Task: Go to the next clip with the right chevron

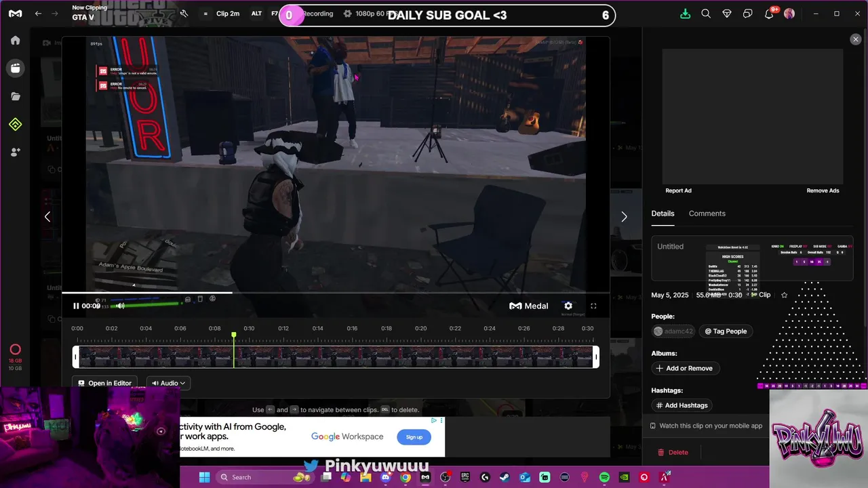Action: coord(624,217)
